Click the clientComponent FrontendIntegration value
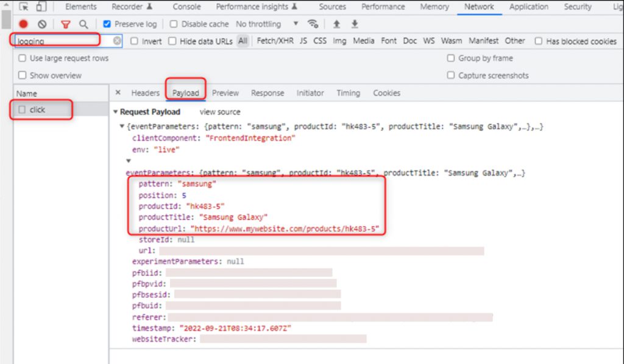The height and width of the screenshot is (364, 624). (x=250, y=138)
